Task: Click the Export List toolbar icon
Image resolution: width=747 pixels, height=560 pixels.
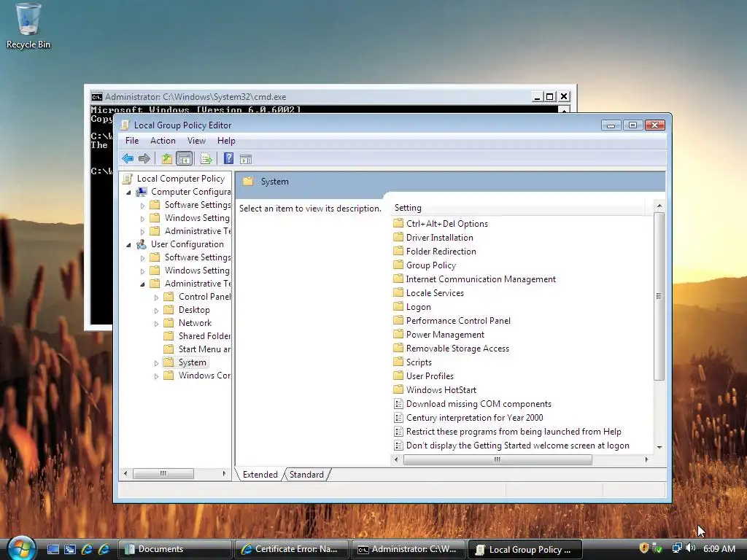Action: 206,158
